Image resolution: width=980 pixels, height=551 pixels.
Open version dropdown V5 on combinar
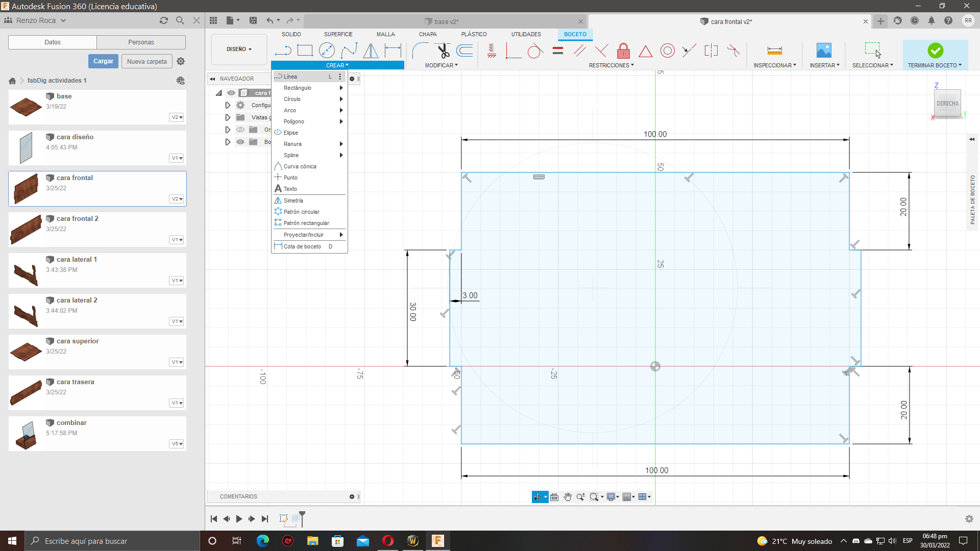point(177,444)
